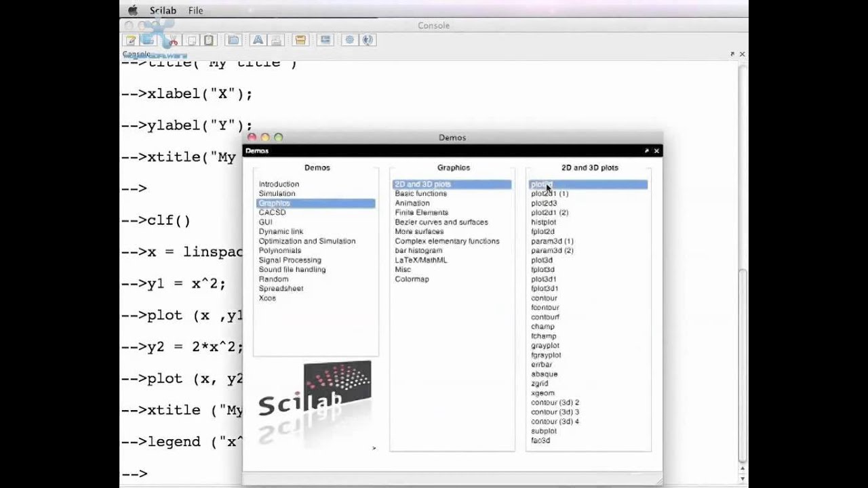This screenshot has width=868, height=488.
Task: Click the Paste clipboard icon
Action: point(209,40)
